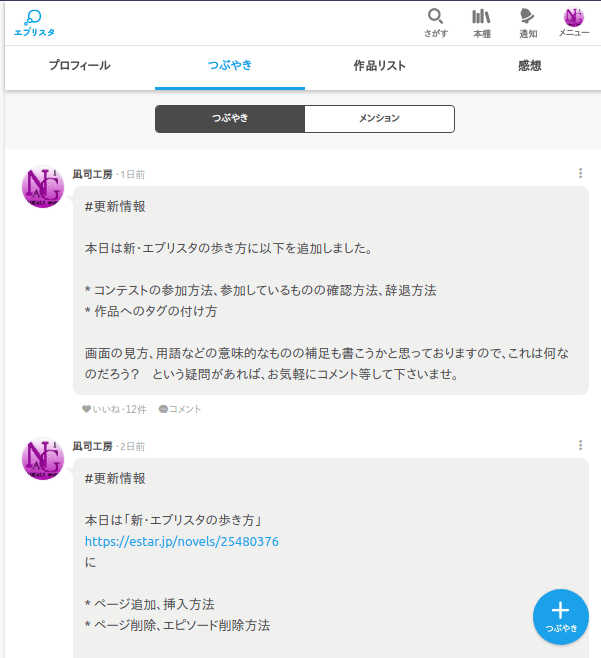The width and height of the screenshot is (601, 658).
Task: Open 凪司工房 username on 2日前 post
Action: 92,446
